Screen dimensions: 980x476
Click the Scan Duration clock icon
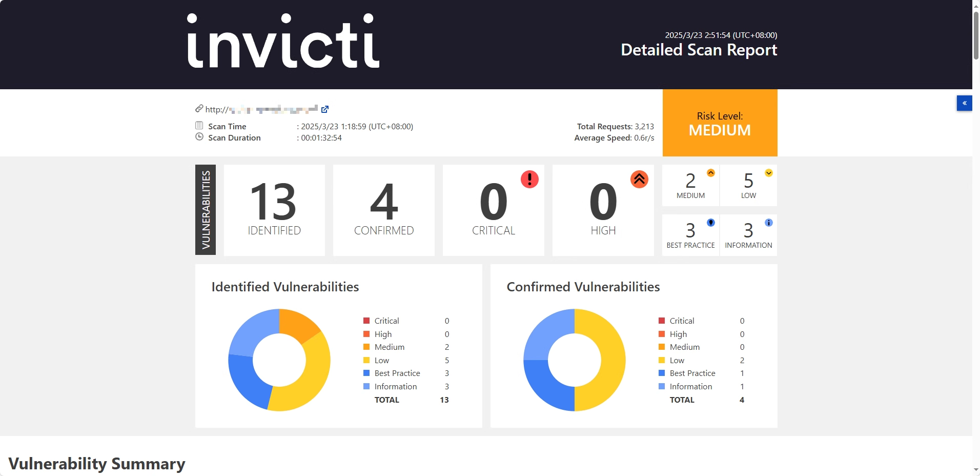[199, 137]
